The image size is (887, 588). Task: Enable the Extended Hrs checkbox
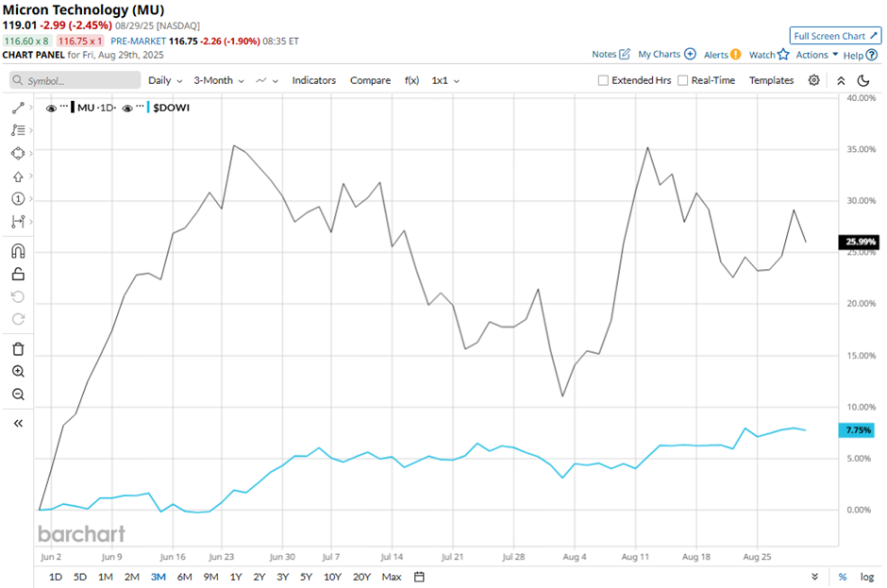pyautogui.click(x=603, y=80)
